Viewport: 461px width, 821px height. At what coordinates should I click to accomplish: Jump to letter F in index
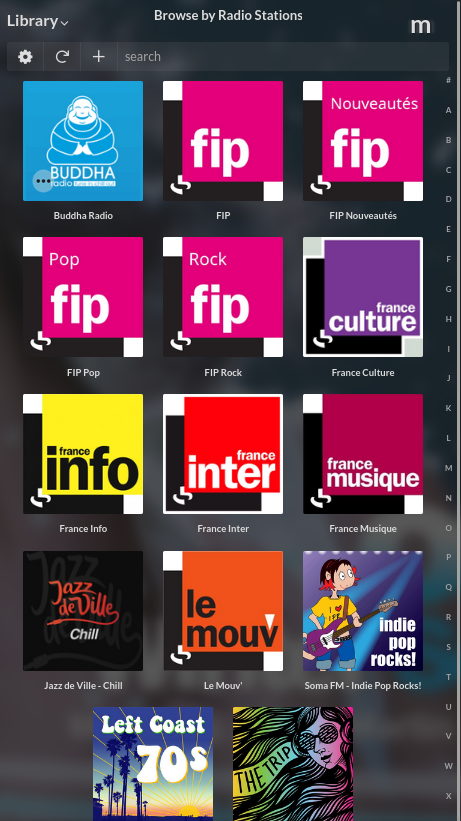[x=448, y=259]
